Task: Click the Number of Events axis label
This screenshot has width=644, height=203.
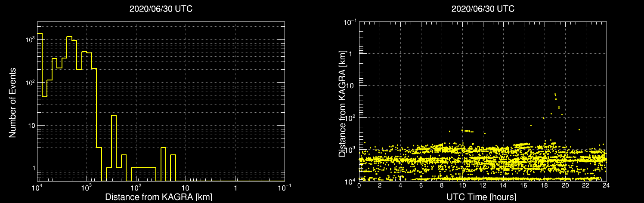Action: (x=12, y=102)
